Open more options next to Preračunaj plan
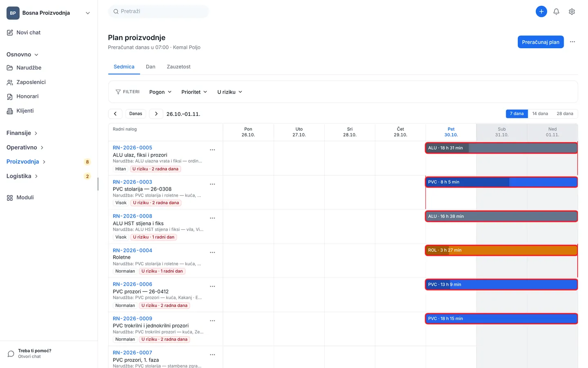 pyautogui.click(x=572, y=42)
